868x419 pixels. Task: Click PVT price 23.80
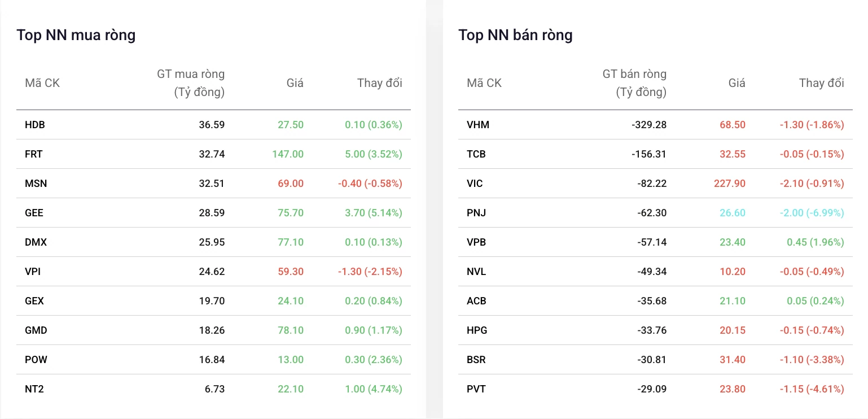733,389
